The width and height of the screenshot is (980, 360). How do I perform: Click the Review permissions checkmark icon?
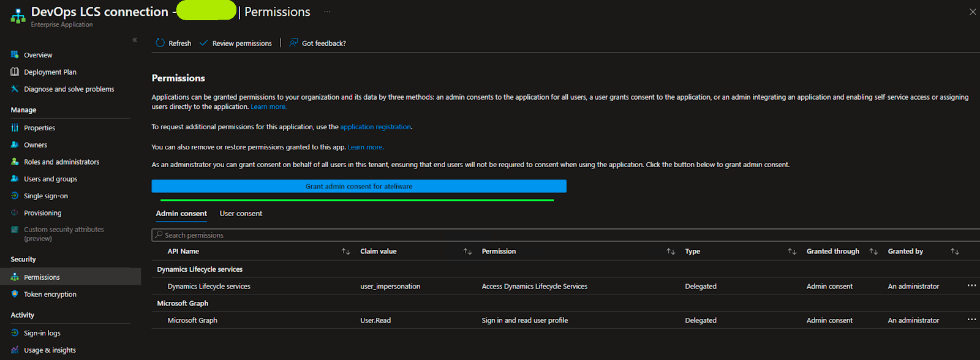(x=204, y=43)
